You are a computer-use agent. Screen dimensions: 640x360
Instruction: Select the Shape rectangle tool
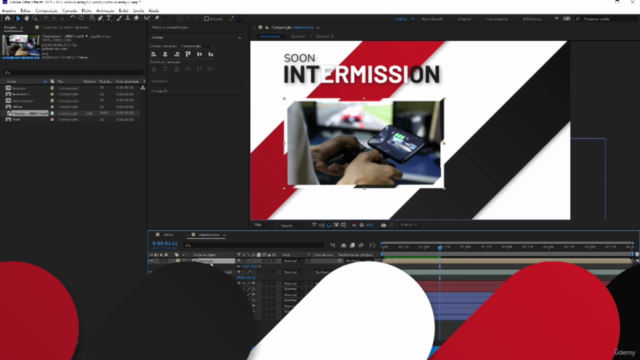click(x=92, y=18)
